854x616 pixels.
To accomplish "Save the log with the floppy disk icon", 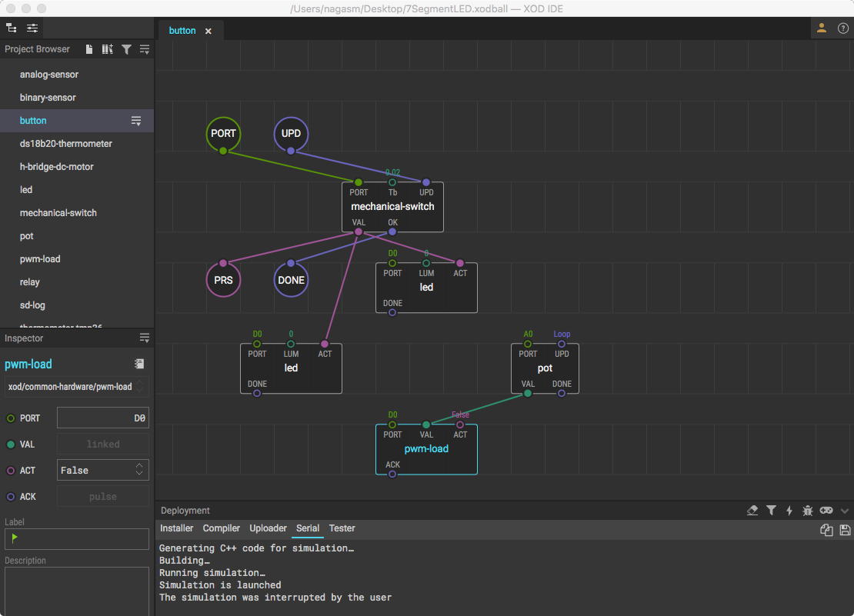I will click(x=845, y=530).
